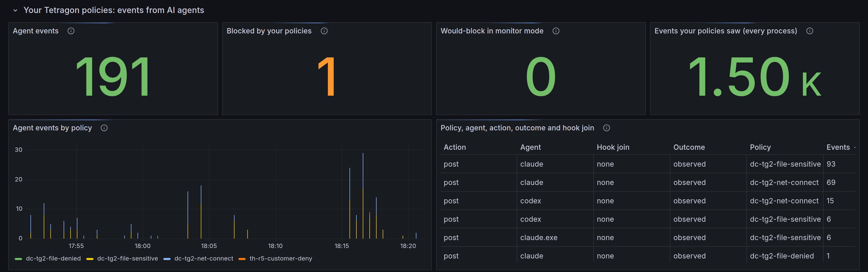Image resolution: width=868 pixels, height=272 pixels.
Task: Toggle the dc-tg2-net-connect legend series
Action: pos(203,258)
